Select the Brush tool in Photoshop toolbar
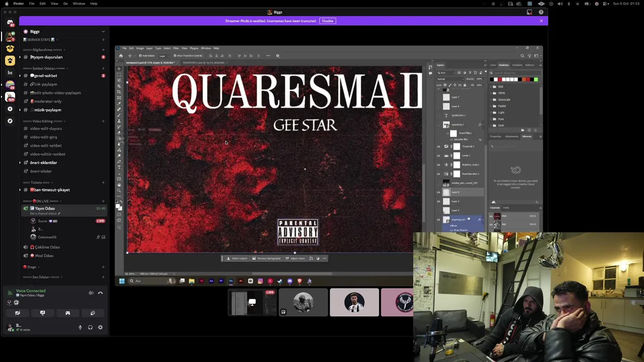This screenshot has width=644, height=362. tap(119, 115)
